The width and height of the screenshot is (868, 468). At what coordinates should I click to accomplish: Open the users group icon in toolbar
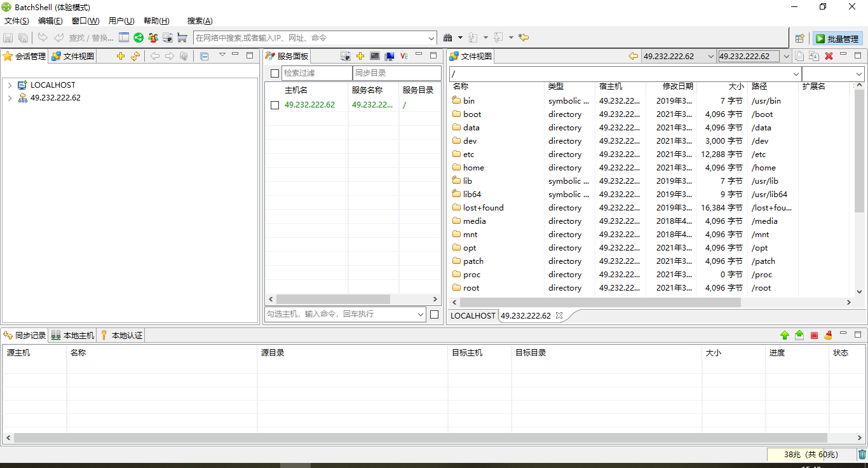pyautogui.click(x=153, y=38)
